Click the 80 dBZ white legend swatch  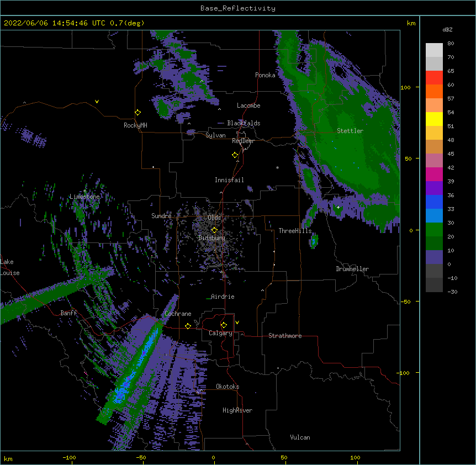[x=434, y=50]
